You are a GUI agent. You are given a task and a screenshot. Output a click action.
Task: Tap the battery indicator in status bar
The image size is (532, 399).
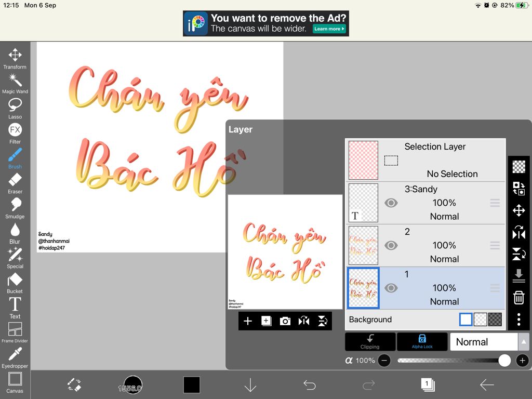pos(522,5)
